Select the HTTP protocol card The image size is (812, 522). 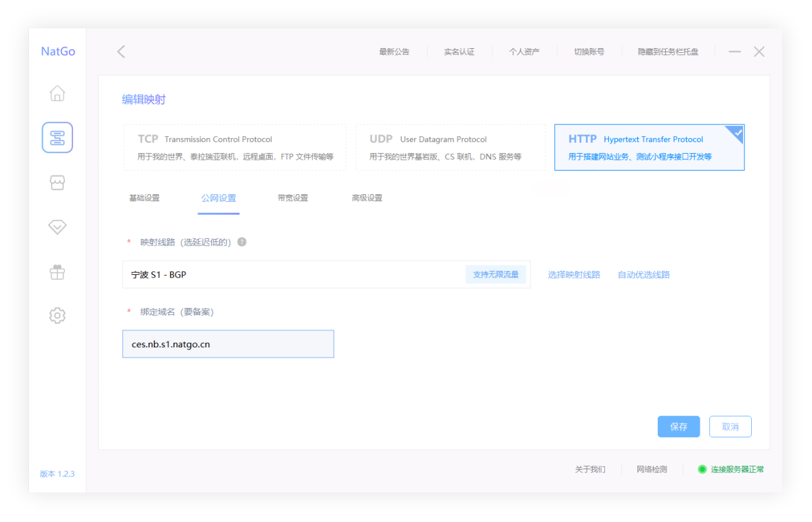pos(649,147)
